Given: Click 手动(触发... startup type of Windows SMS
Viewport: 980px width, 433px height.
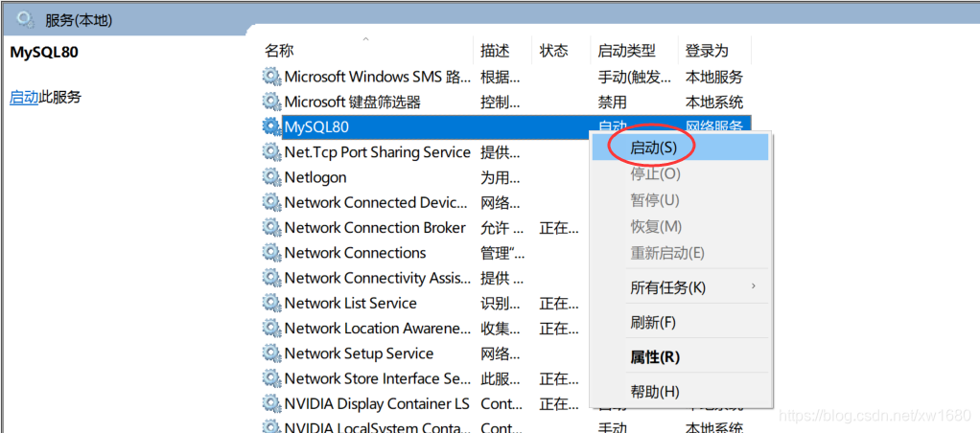Looking at the screenshot, I should tap(635, 77).
